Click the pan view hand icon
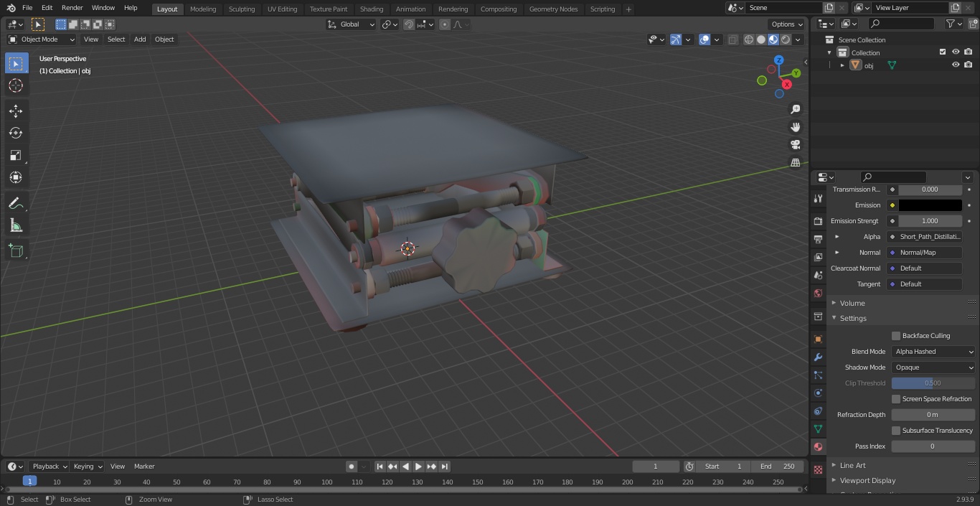 point(796,127)
